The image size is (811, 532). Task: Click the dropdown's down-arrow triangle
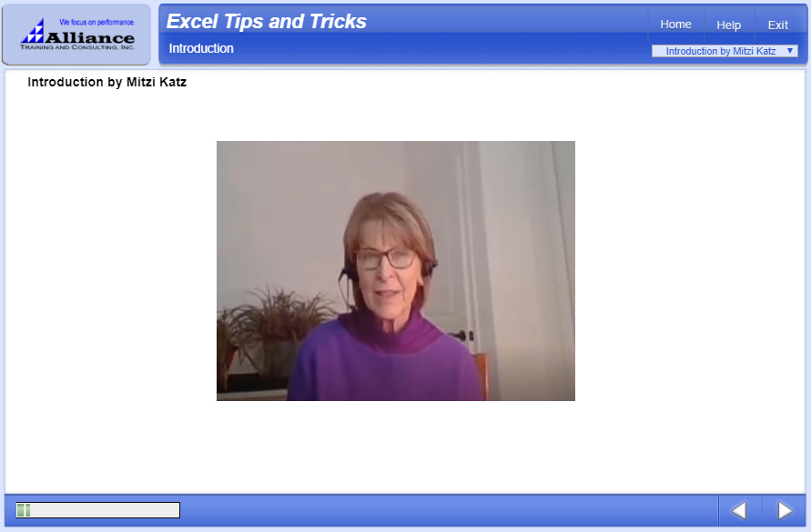790,51
